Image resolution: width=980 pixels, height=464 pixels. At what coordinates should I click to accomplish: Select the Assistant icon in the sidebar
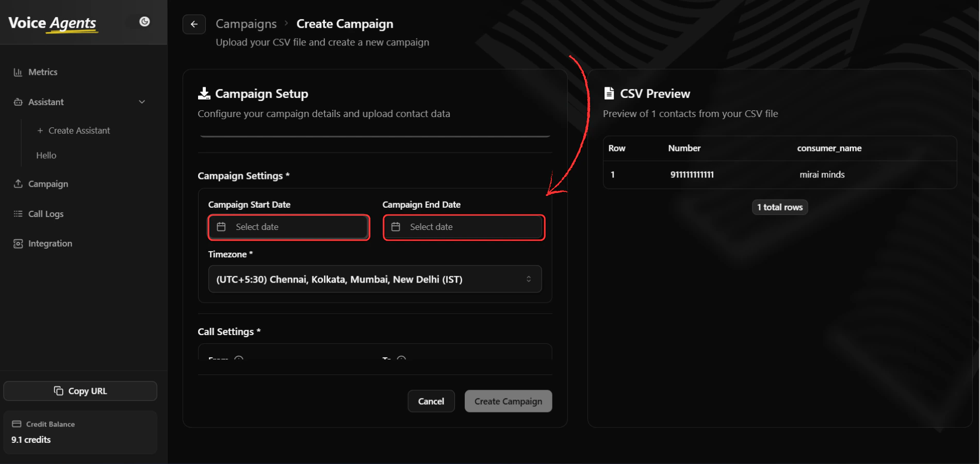point(18,102)
